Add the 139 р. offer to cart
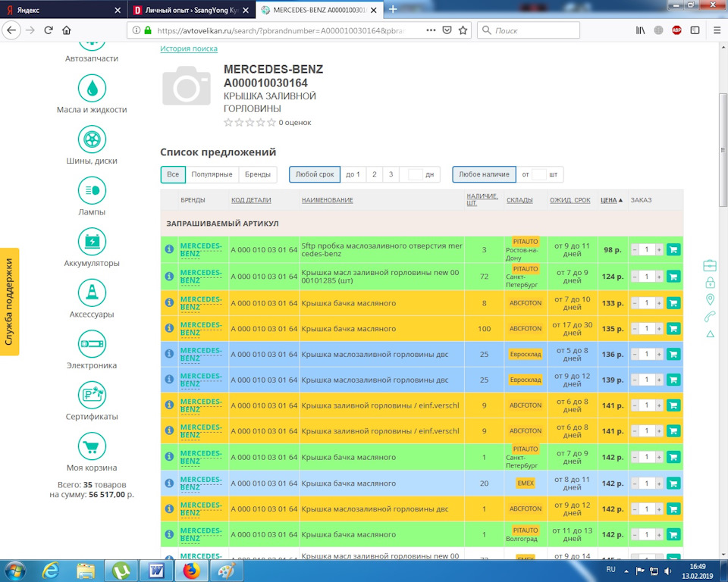The width and height of the screenshot is (728, 582). (x=673, y=380)
